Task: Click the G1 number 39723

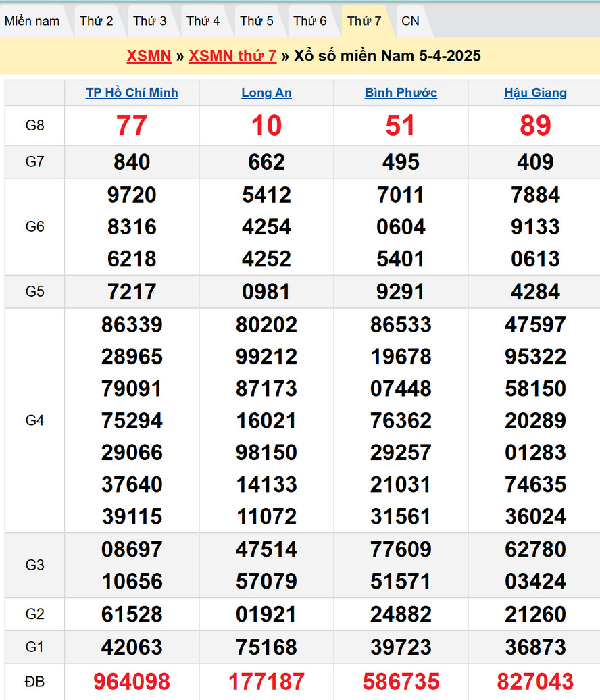Action: pos(401,647)
